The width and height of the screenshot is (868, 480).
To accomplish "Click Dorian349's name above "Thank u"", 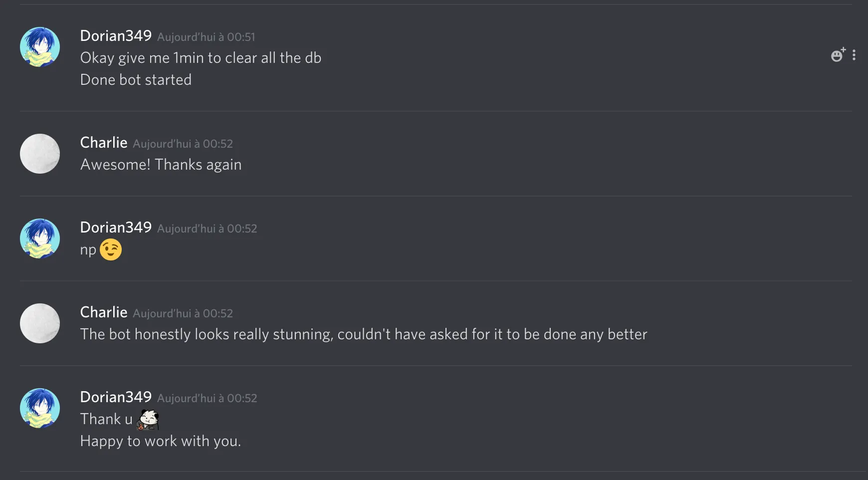I will tap(116, 397).
